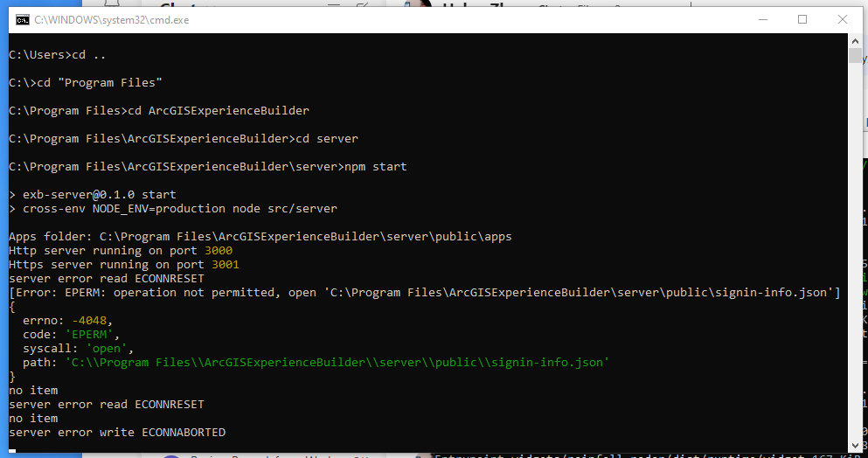The width and height of the screenshot is (868, 458).
Task: Click the 'npm start' command text
Action: (376, 167)
